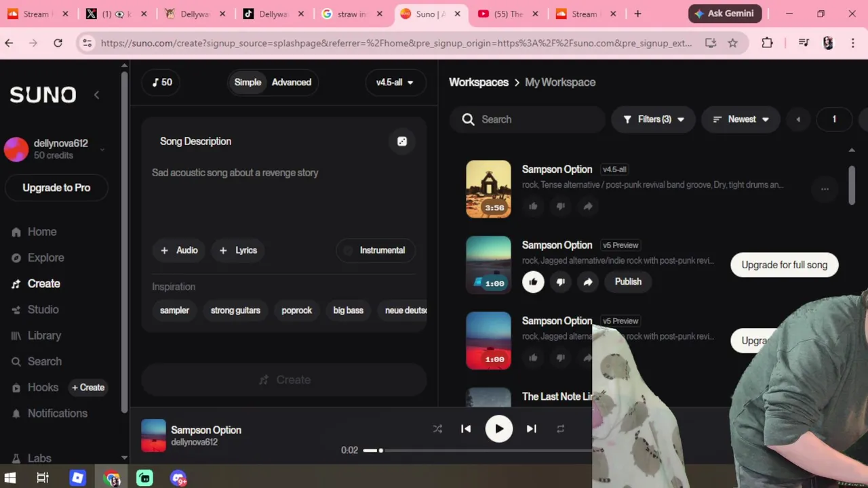868x488 pixels.
Task: Select the sampler inspiration tag
Action: point(174,310)
